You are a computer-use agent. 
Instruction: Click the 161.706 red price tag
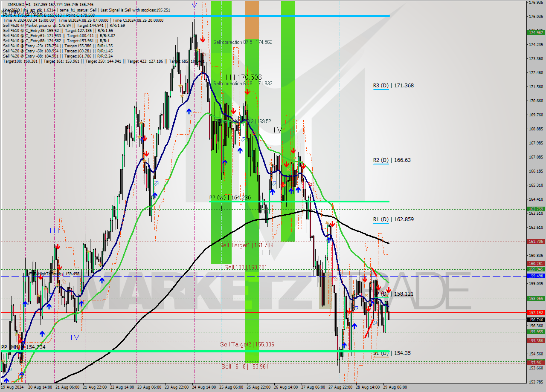[536, 242]
